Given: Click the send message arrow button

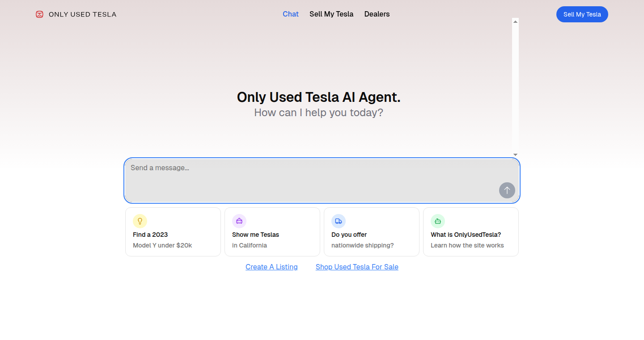Looking at the screenshot, I should pyautogui.click(x=507, y=190).
